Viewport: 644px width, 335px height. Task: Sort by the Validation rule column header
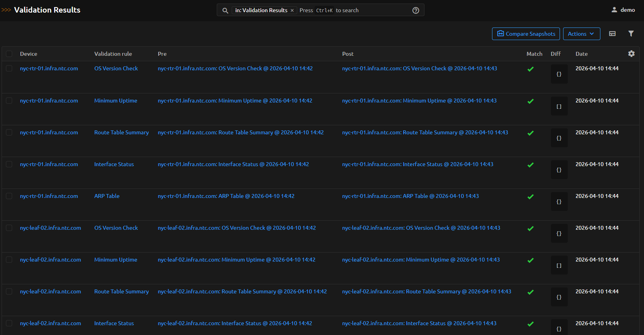click(113, 54)
